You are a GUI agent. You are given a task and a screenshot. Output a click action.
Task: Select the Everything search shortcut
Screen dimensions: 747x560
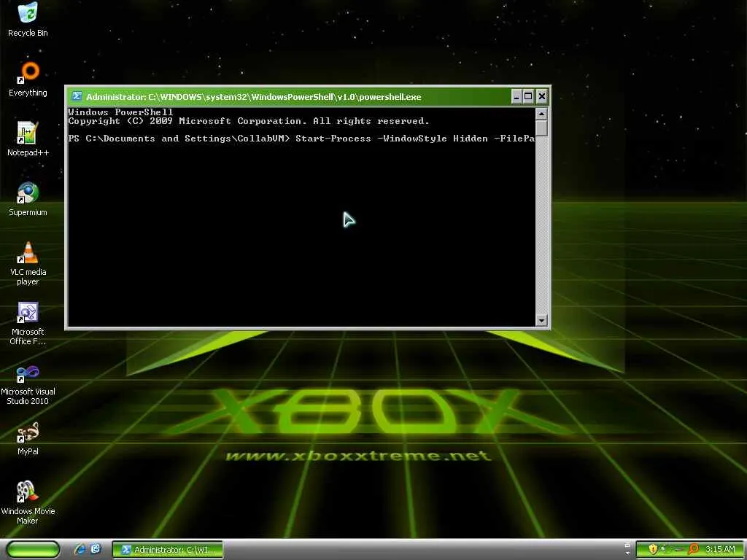[x=28, y=79]
